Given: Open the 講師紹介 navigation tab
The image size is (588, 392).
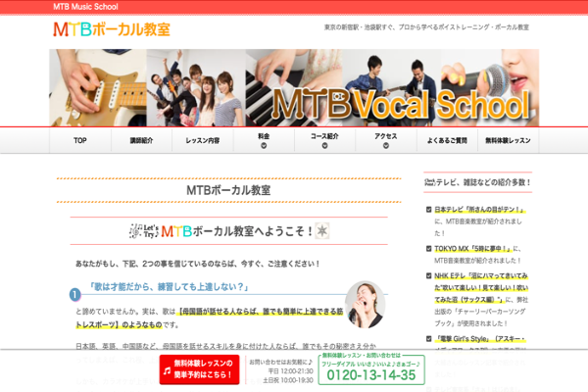Looking at the screenshot, I should pyautogui.click(x=141, y=141).
